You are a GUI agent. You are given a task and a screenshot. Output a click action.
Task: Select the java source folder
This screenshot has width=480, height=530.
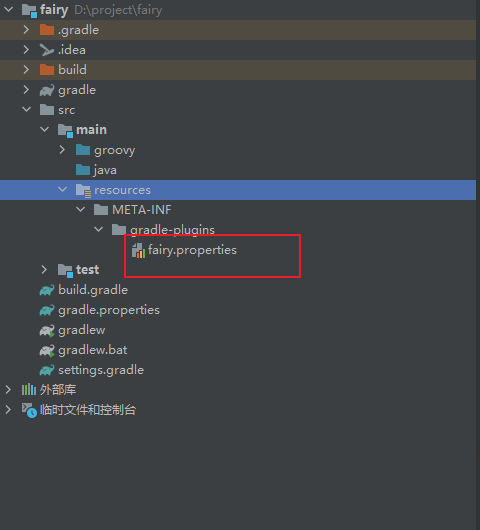tap(105, 170)
